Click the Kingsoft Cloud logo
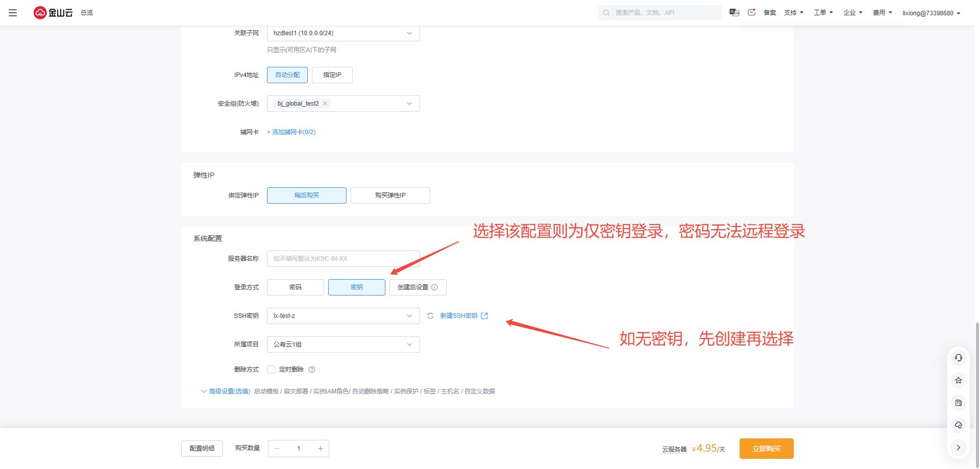The height and width of the screenshot is (469, 980). pos(53,13)
